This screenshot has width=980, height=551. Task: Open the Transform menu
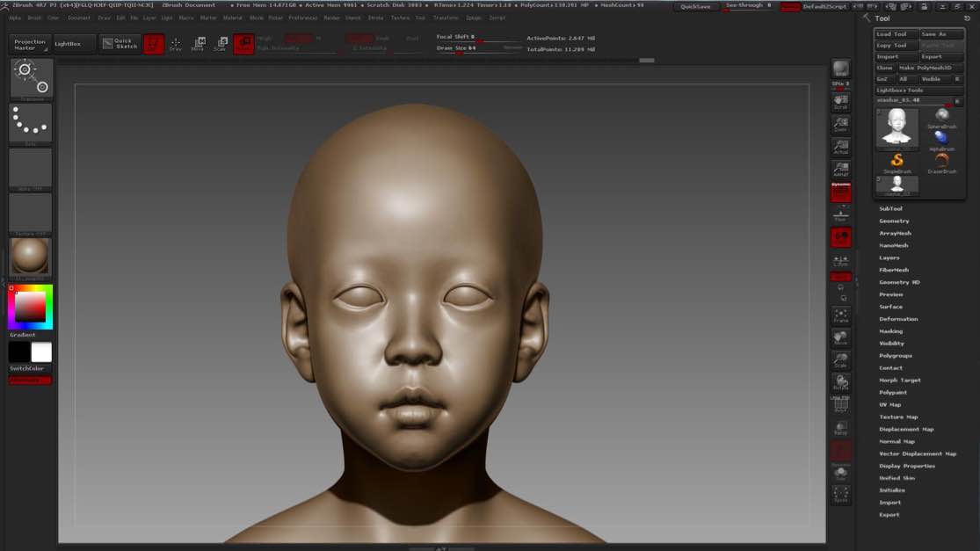(x=445, y=18)
